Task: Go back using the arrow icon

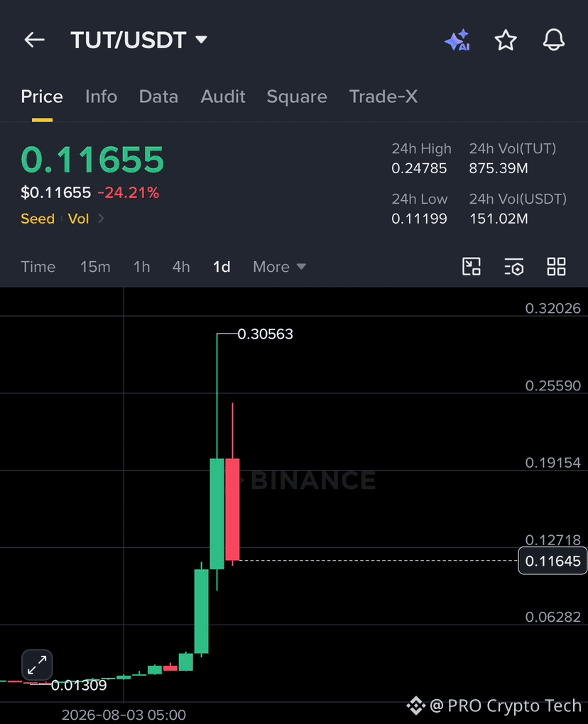Action: [35, 40]
